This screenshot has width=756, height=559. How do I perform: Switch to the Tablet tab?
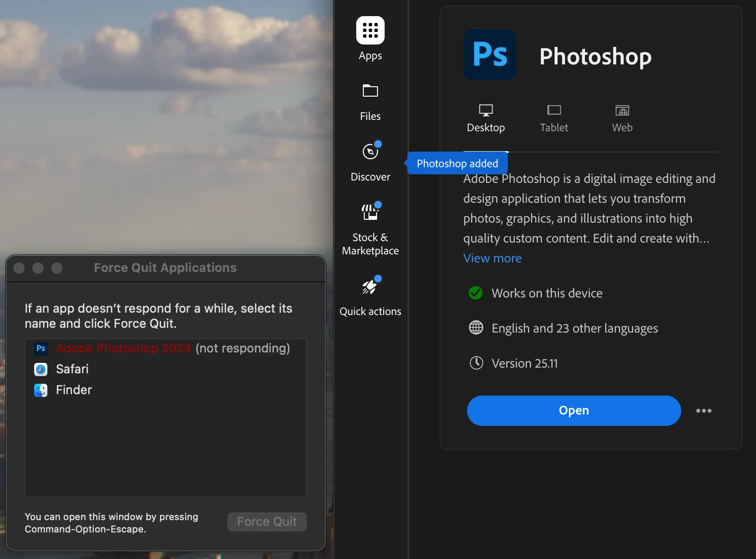click(554, 118)
